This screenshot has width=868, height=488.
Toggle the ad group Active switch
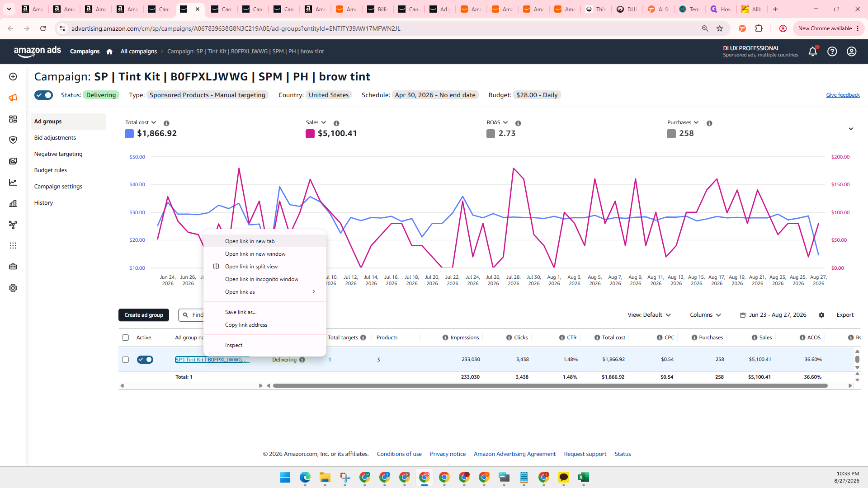(145, 360)
